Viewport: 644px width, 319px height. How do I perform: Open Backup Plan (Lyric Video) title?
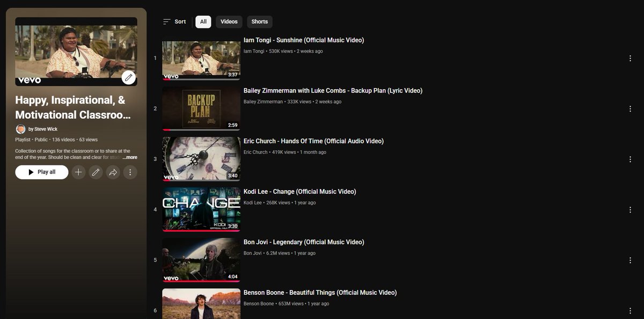(333, 91)
